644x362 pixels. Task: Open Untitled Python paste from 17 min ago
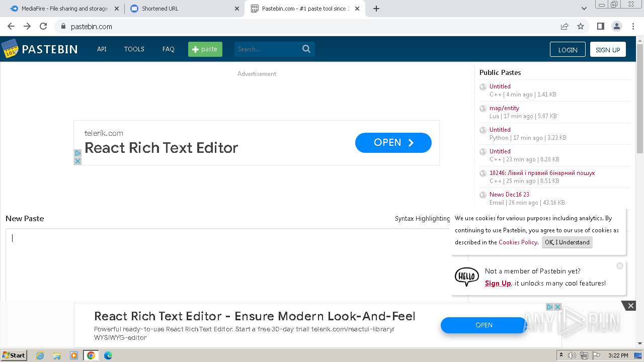point(500,130)
